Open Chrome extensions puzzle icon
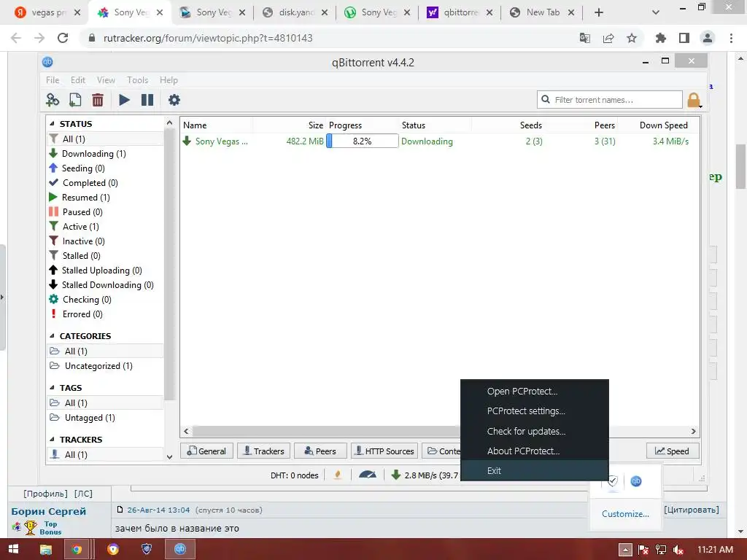 coord(661,38)
